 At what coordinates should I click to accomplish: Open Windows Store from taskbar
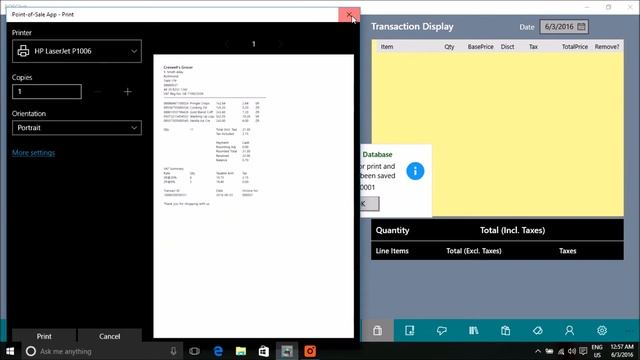pos(264,351)
